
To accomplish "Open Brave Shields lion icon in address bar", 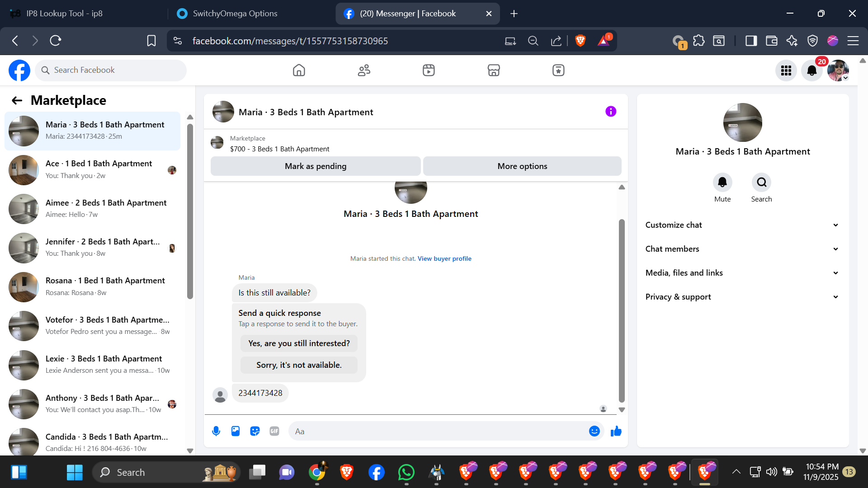I will pyautogui.click(x=580, y=41).
